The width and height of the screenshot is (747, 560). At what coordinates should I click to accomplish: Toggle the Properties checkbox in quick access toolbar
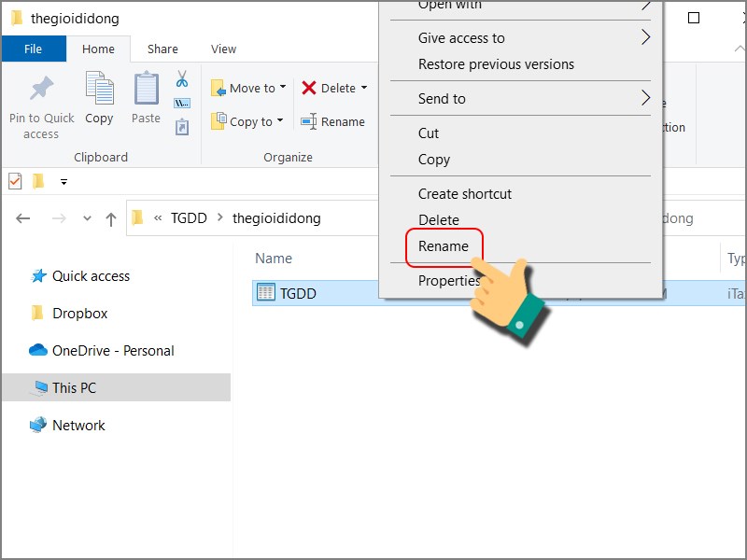coord(15,181)
